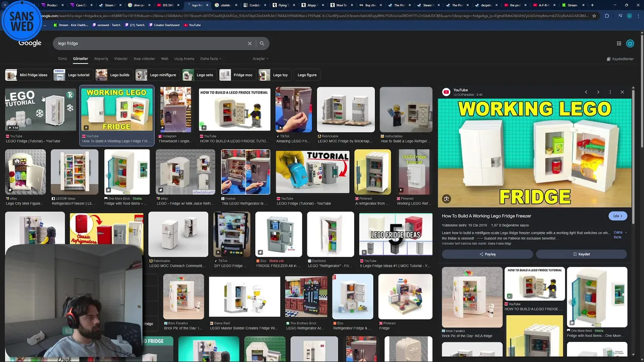Expand the Daha fazla search menu
644x362 pixels.
pyautogui.click(x=210, y=59)
